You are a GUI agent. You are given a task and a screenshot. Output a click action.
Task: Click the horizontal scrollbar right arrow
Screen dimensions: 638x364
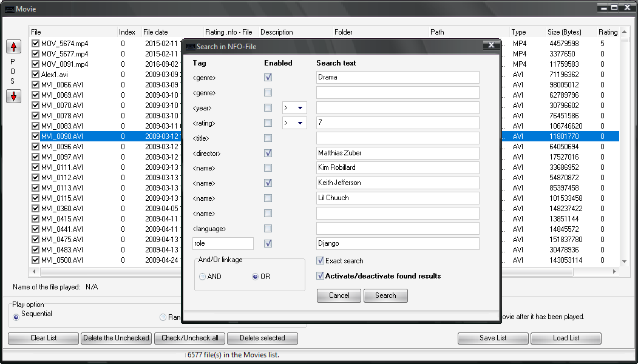(x=614, y=271)
